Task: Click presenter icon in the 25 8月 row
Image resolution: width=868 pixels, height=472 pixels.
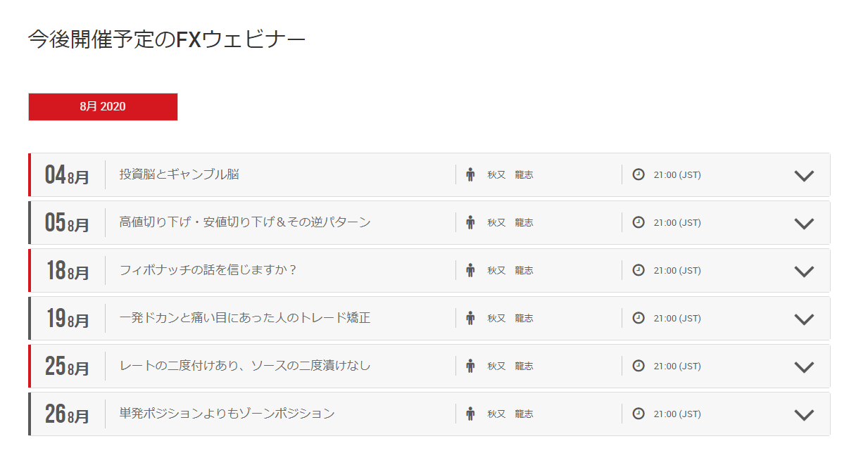Action: pyautogui.click(x=470, y=366)
